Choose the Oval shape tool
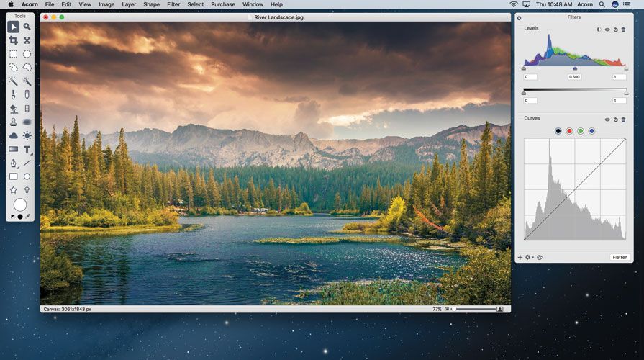The height and width of the screenshot is (360, 644). pyautogui.click(x=27, y=176)
